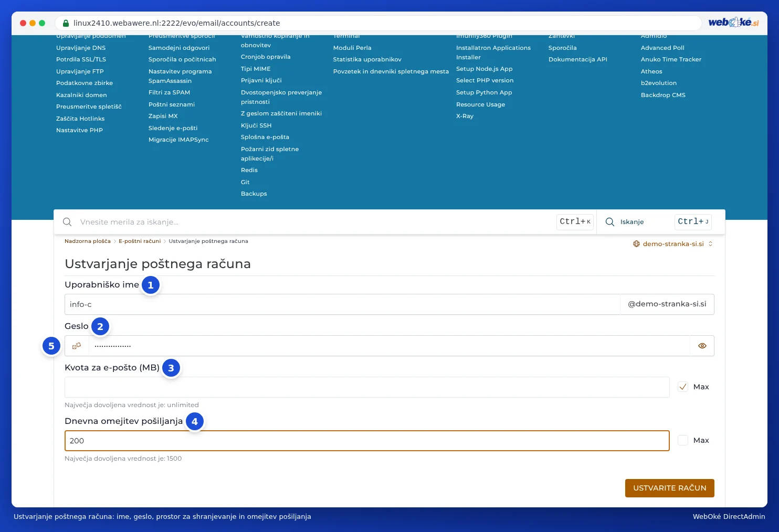Click the Dnevna omejitev pošiljanja field
The image size is (779, 532).
(x=367, y=441)
